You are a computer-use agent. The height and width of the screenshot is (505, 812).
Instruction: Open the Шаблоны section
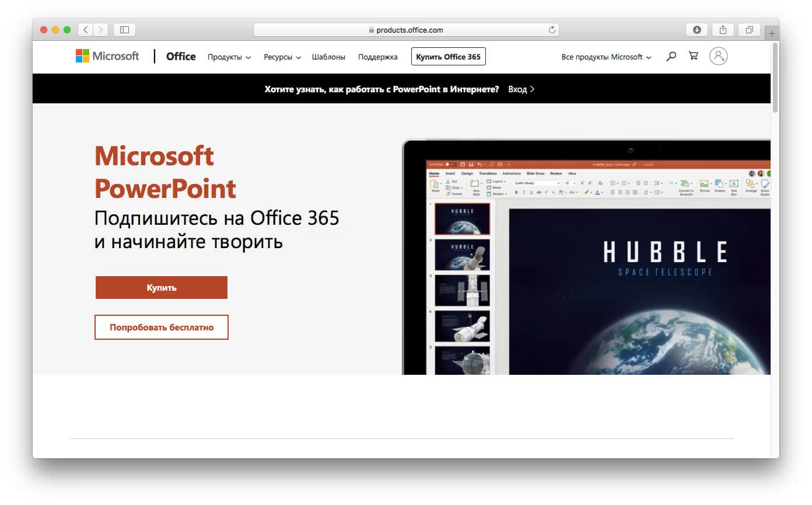pyautogui.click(x=328, y=57)
